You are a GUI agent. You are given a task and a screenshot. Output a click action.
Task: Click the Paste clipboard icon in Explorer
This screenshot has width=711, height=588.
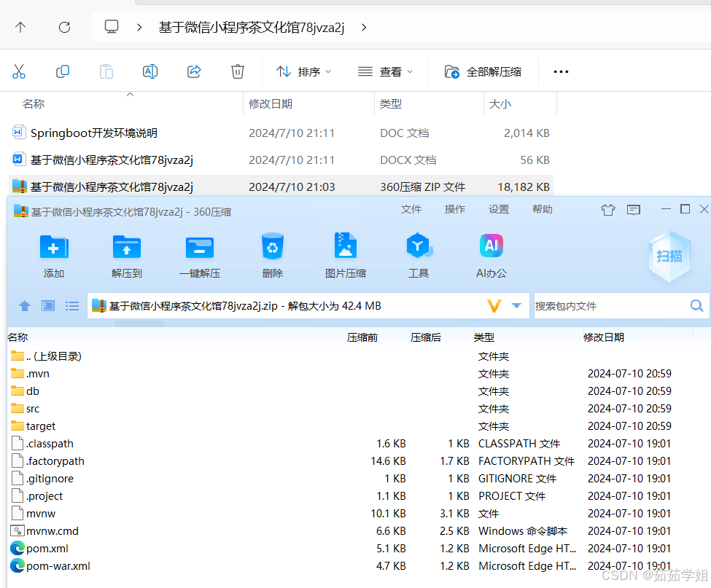106,71
